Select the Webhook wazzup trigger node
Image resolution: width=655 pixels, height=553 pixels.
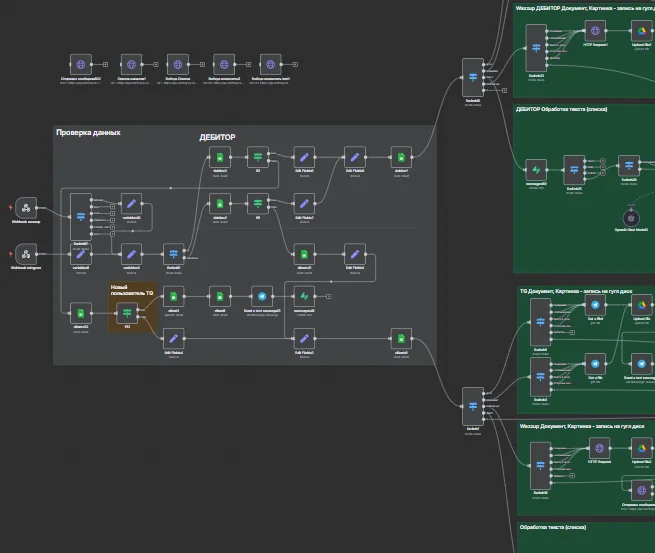pos(26,208)
